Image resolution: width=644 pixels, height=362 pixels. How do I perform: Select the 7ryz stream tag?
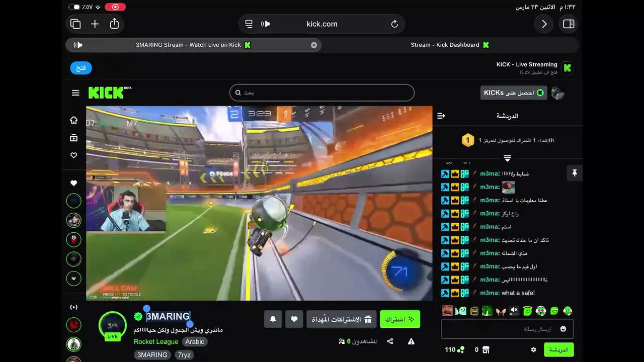pos(184,355)
